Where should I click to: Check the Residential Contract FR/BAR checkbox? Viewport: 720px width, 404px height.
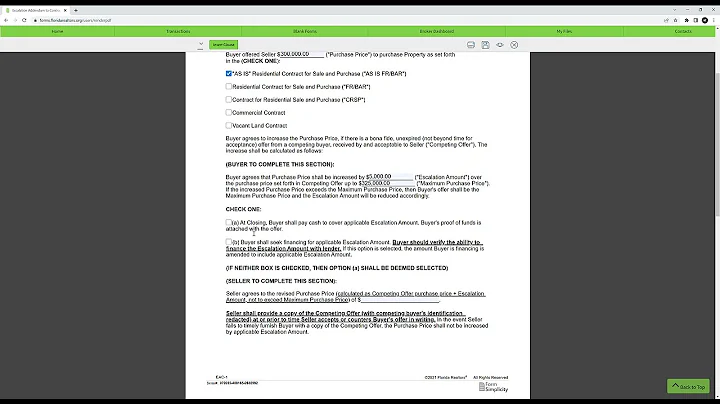(229, 86)
